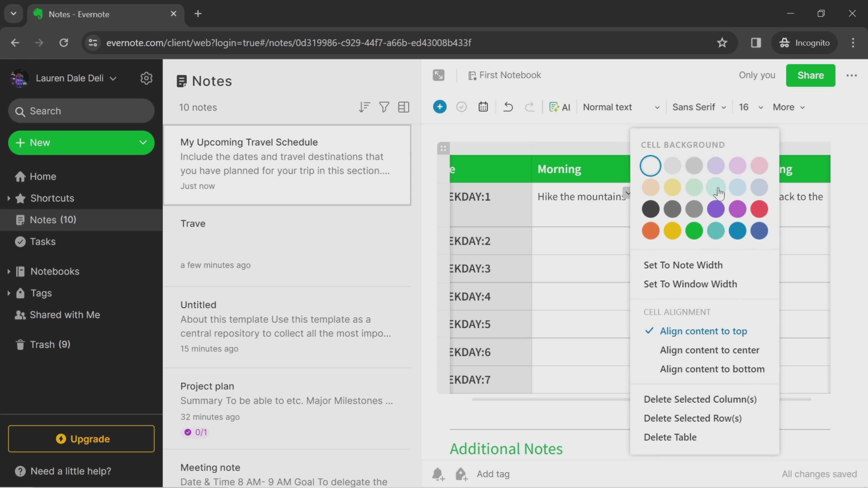Image resolution: width=868 pixels, height=488 pixels.
Task: Select Delete Table menu option
Action: 670,437
